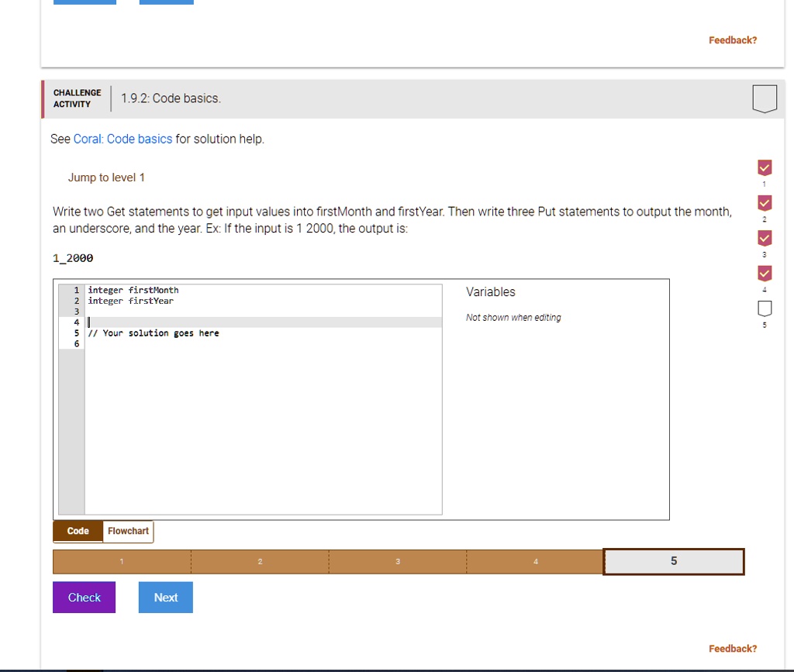Click the Check button
Image resolution: width=794 pixels, height=672 pixels.
point(84,597)
